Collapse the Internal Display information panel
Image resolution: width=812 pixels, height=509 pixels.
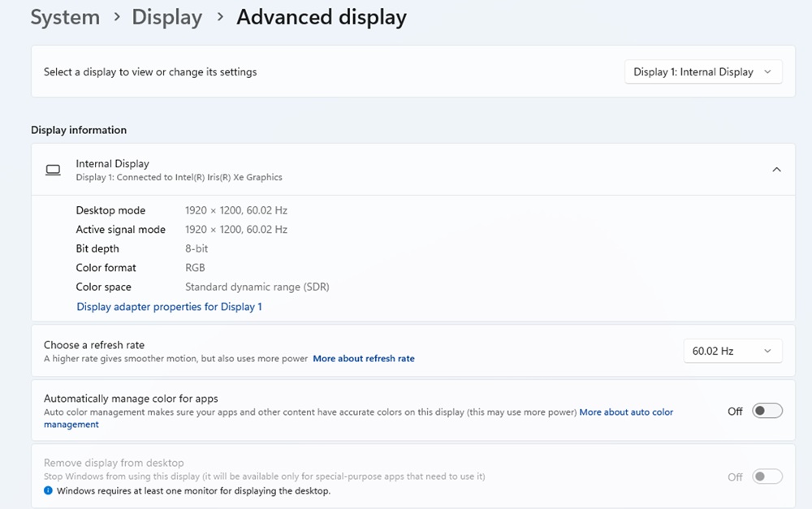click(x=775, y=170)
